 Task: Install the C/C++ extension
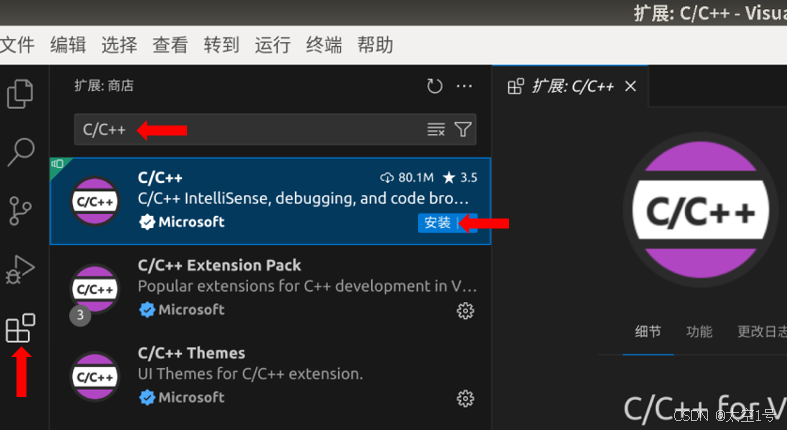click(x=437, y=223)
